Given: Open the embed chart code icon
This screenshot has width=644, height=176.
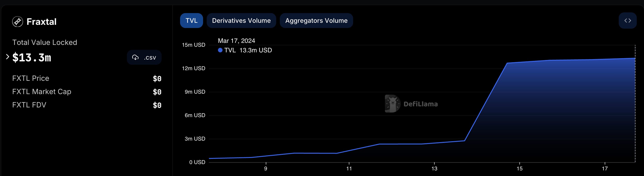Looking at the screenshot, I should click(628, 21).
